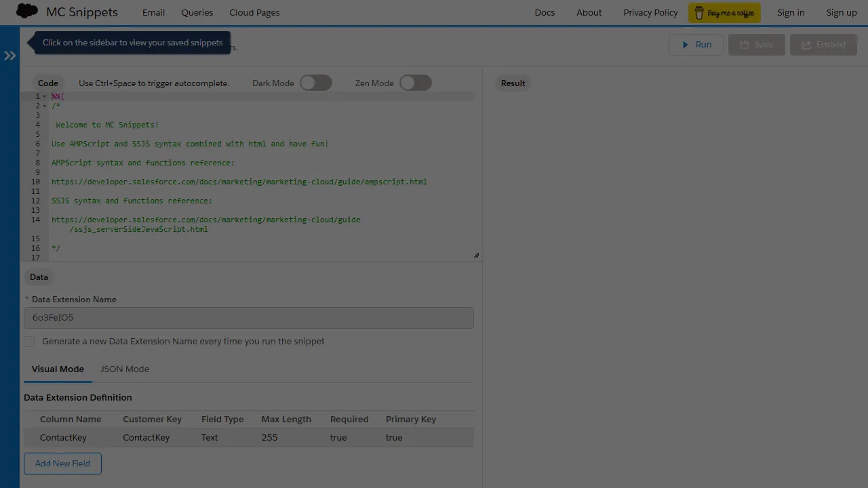
Task: Collapse the comment block fold on line 2
Action: coord(44,106)
